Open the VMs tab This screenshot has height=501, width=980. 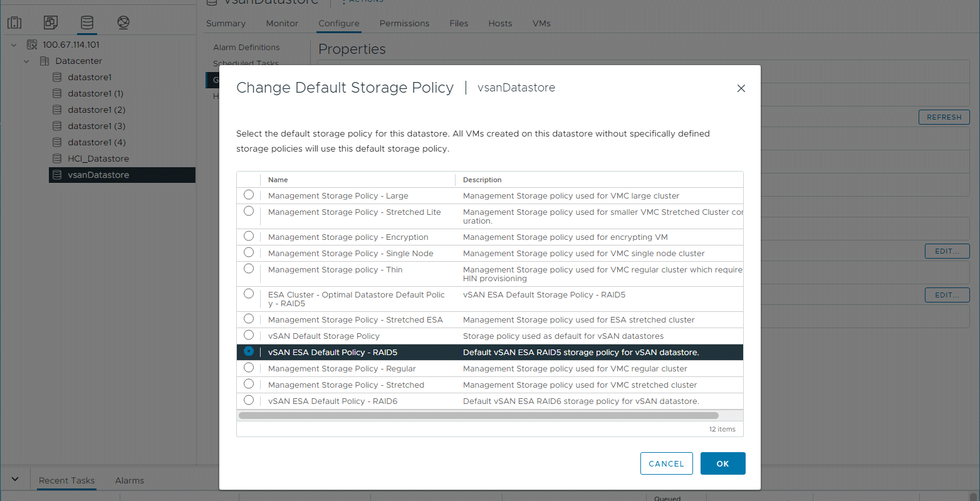(541, 23)
